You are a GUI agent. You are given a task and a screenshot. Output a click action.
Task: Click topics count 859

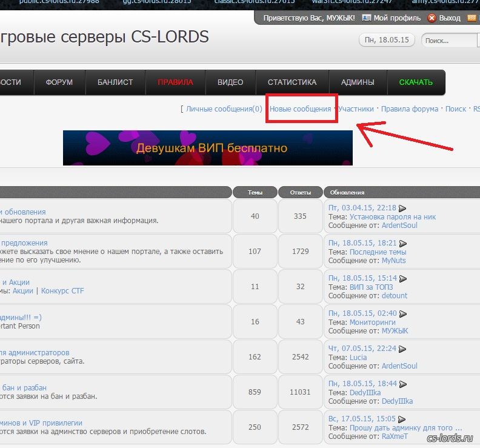(x=255, y=392)
